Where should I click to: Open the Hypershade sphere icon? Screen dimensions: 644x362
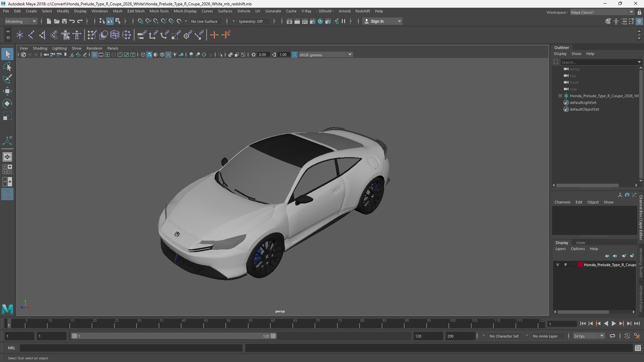tap(320, 21)
